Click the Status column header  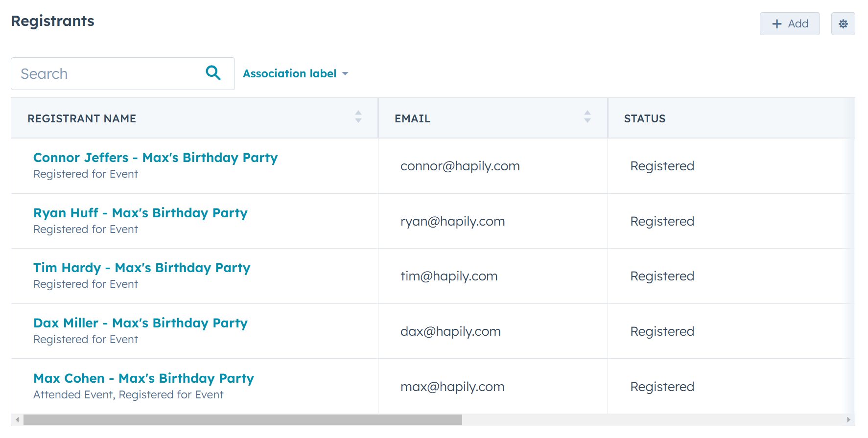point(644,119)
